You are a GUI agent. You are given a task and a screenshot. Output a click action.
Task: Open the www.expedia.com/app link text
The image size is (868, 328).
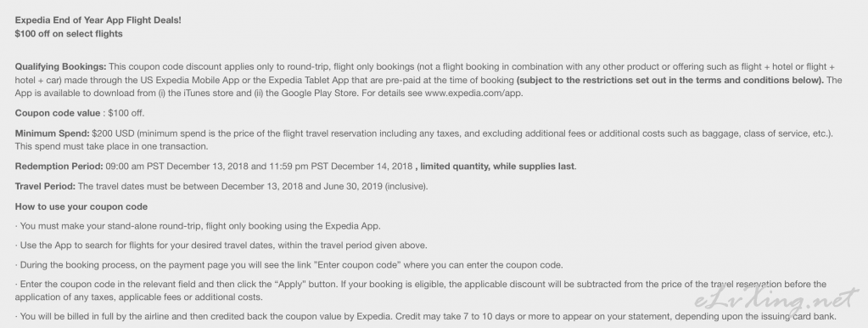tap(473, 93)
